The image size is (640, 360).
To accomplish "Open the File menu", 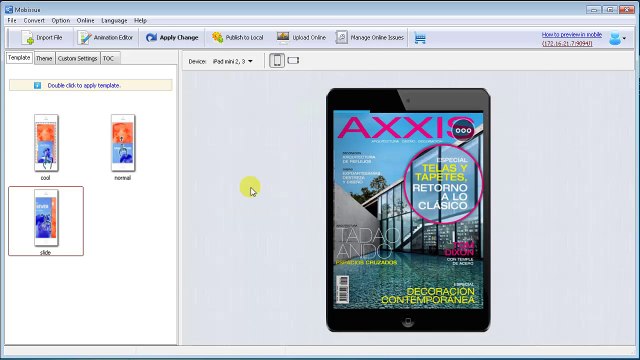I will coord(12,20).
